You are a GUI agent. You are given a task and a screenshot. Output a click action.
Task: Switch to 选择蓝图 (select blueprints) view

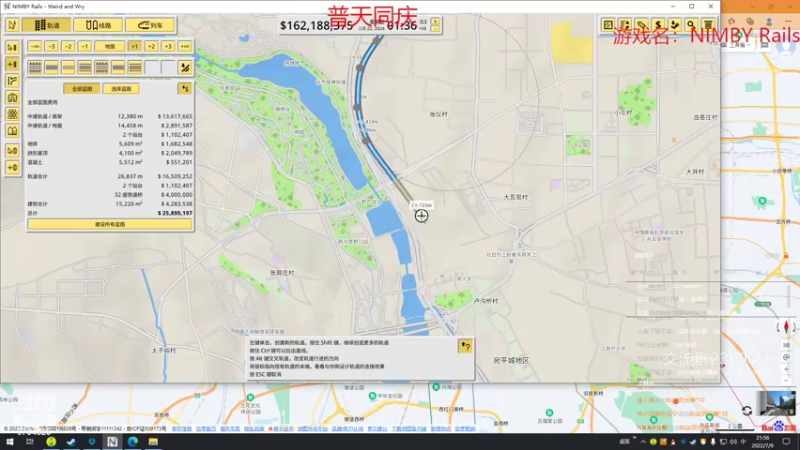[121, 89]
